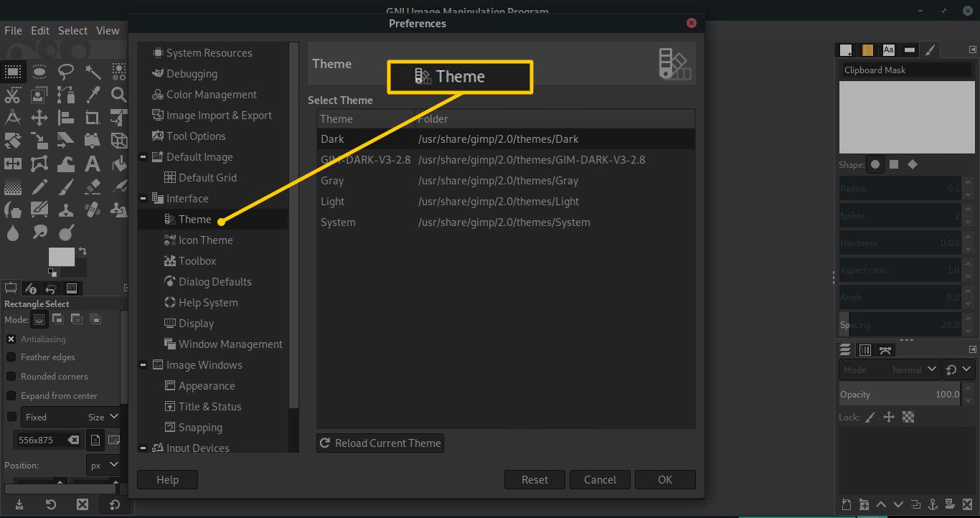Select the Free Select lasso tool

point(66,71)
